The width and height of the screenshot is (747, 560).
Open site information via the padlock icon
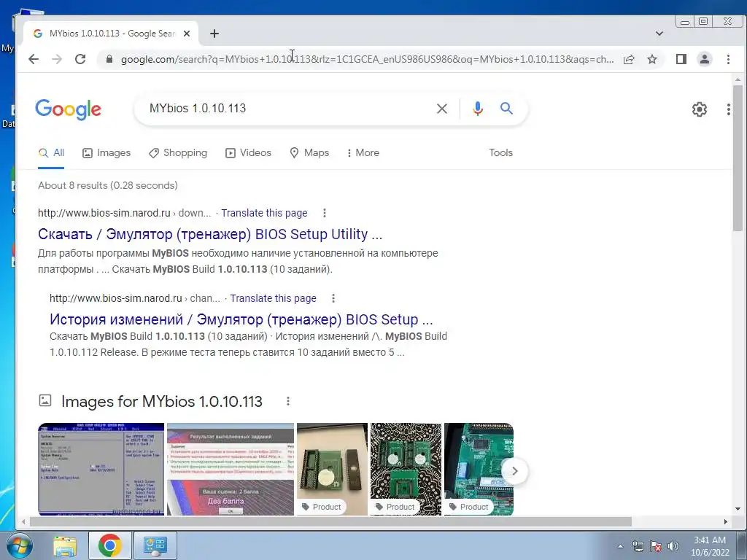tap(109, 59)
